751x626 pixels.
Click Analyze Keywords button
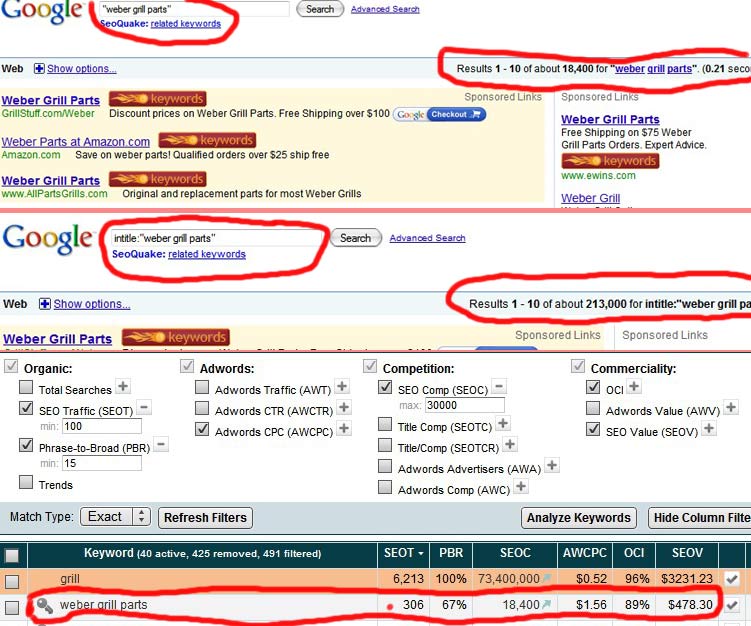(579, 518)
